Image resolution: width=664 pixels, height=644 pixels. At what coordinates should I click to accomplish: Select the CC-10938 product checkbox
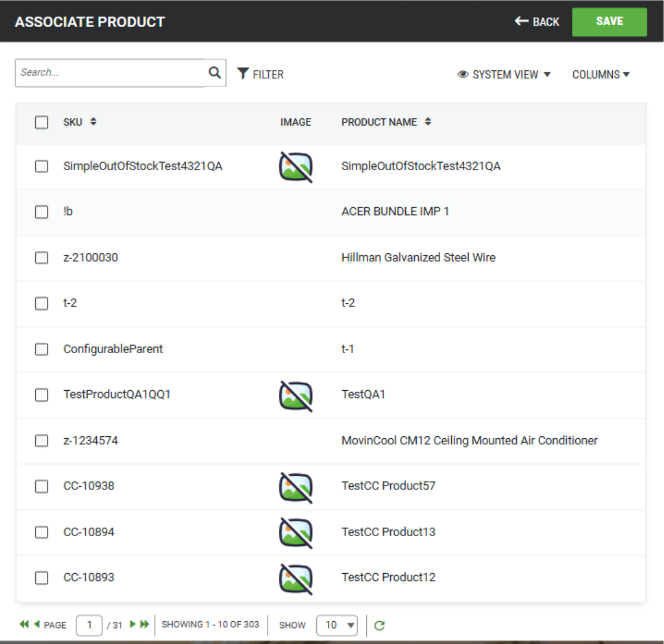(x=41, y=486)
